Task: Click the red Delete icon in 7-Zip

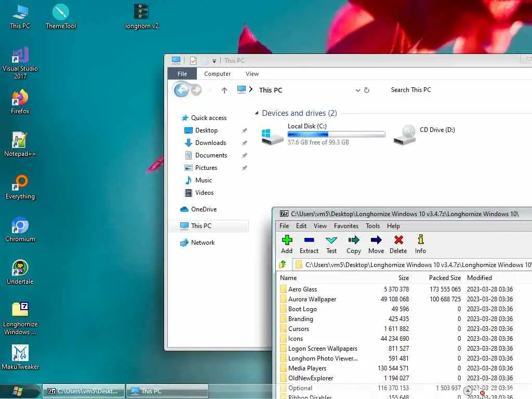Action: tap(398, 244)
